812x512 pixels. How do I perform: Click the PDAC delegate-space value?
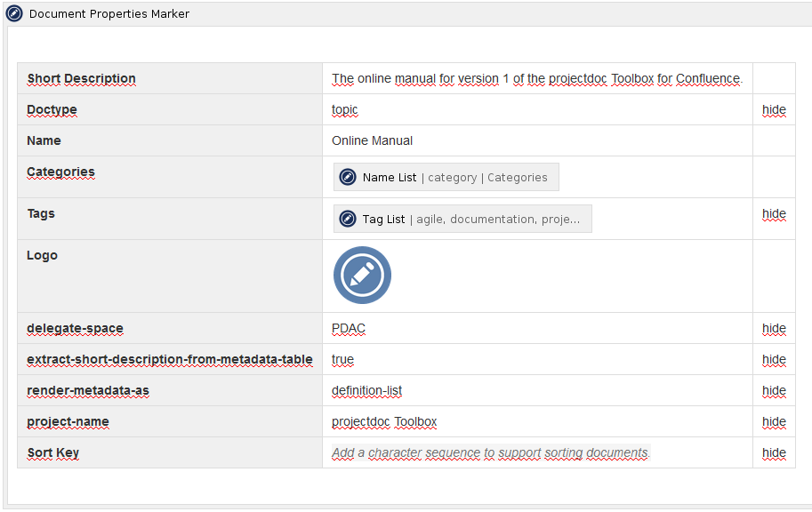pos(349,329)
